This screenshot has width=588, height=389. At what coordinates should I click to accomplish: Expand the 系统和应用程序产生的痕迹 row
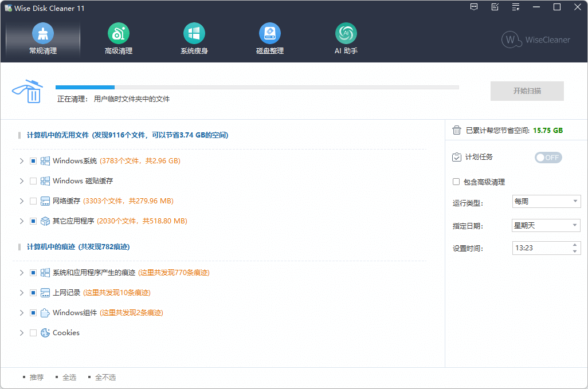point(22,273)
